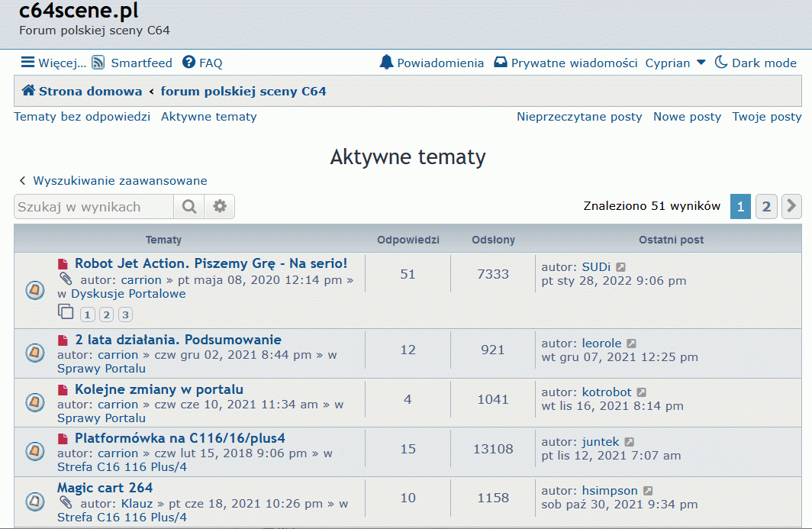Viewport: 812px width, 529px height.
Task: Toggle Dark mode moon icon
Action: pyautogui.click(x=721, y=62)
